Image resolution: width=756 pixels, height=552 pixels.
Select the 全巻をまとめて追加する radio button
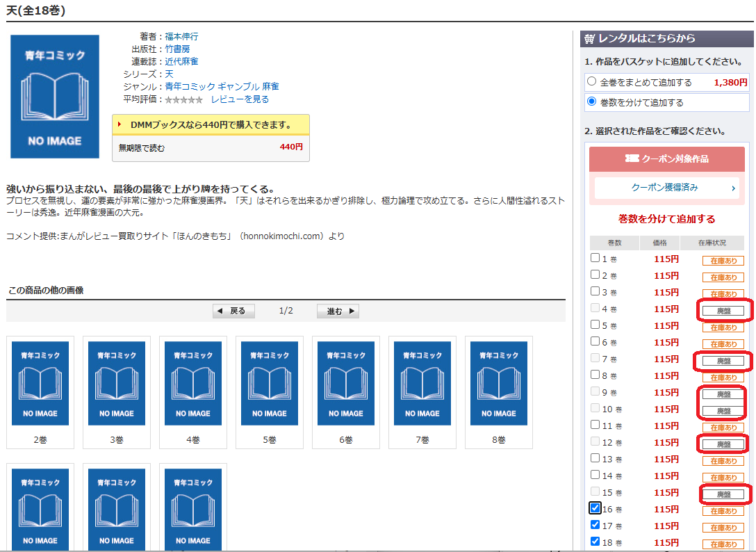pyautogui.click(x=592, y=82)
